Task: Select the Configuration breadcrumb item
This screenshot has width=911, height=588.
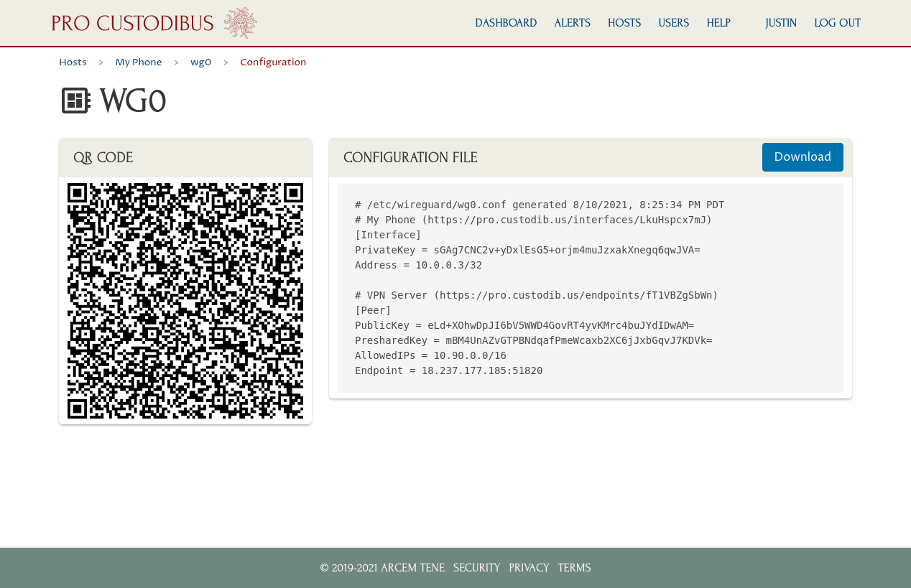Action: [273, 62]
